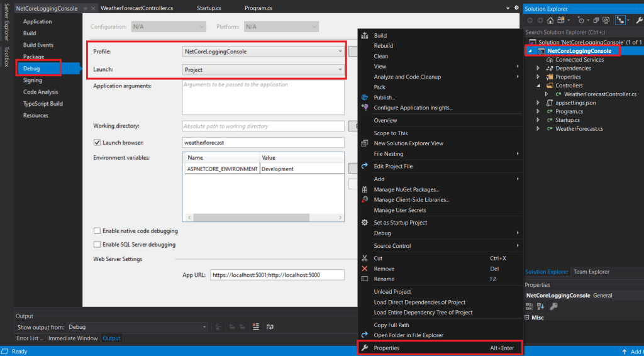Select Manage NuGet Packages in context menu
The image size is (644, 356).
[406, 189]
